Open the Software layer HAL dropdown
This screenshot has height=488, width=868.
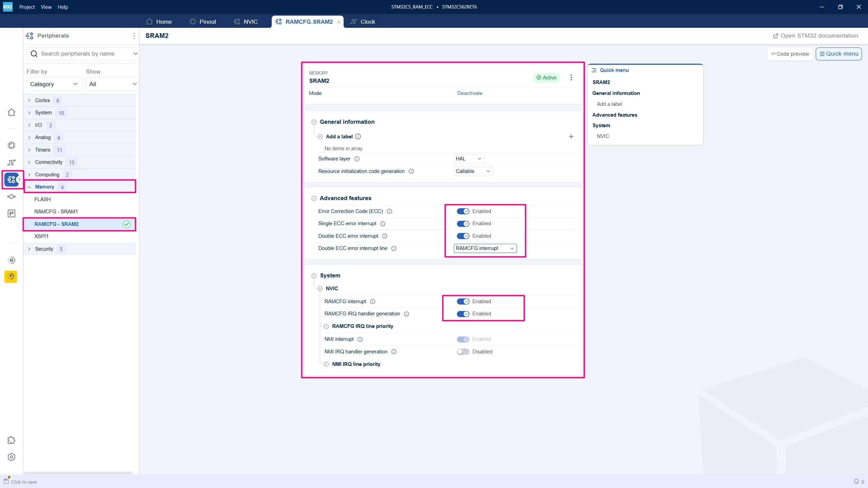[x=469, y=159]
